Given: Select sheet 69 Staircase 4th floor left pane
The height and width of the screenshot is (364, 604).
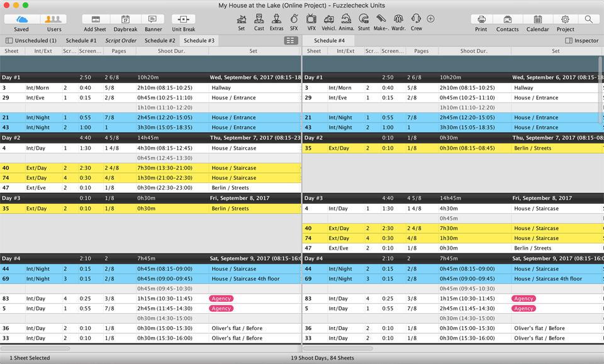Looking at the screenshot, I should 150,279.
